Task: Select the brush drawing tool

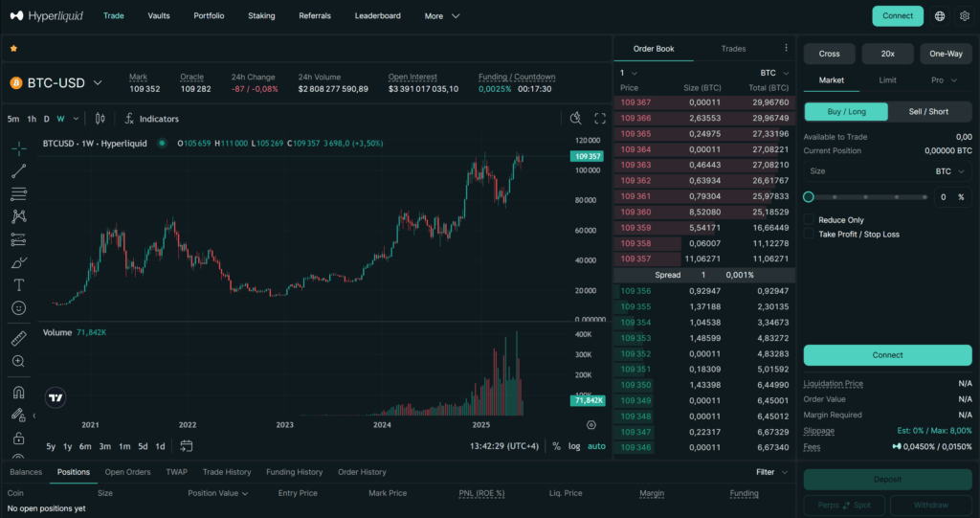Action: 19,262
